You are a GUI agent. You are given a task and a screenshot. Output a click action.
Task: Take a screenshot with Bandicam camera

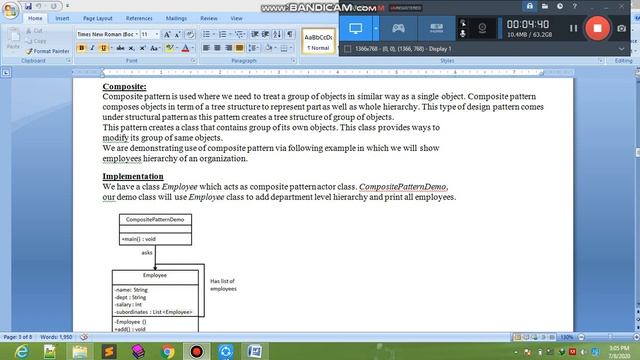pyautogui.click(x=621, y=28)
